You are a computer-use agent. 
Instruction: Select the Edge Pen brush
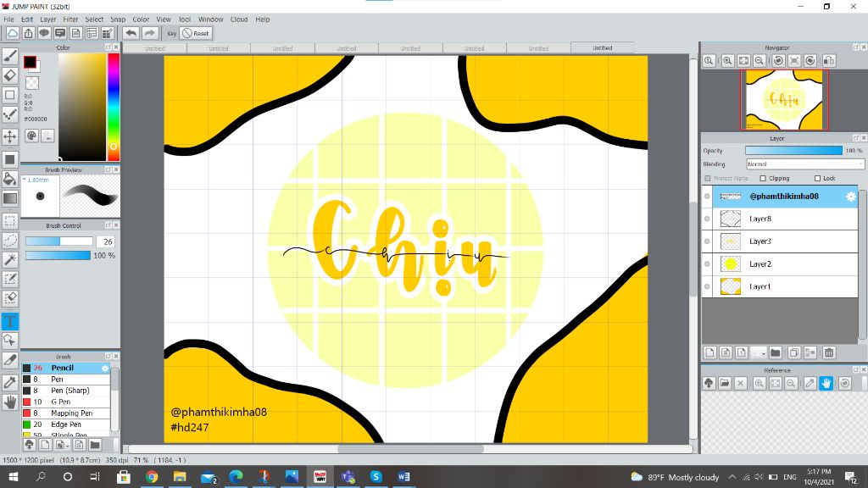66,424
